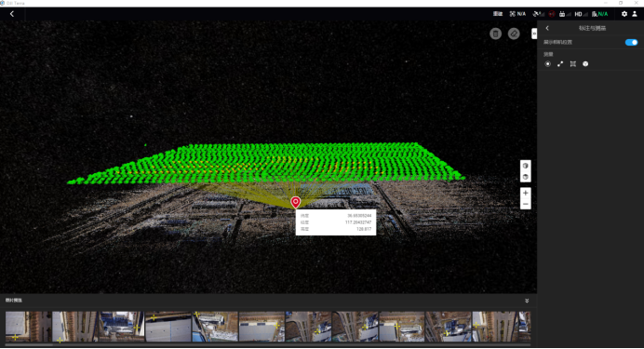
Task: Select the coordinate point measurement tool
Action: click(547, 64)
